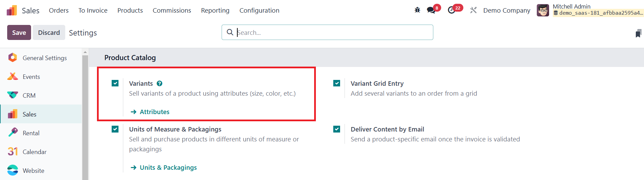
Task: Open the Orders dropdown menu
Action: (x=59, y=11)
